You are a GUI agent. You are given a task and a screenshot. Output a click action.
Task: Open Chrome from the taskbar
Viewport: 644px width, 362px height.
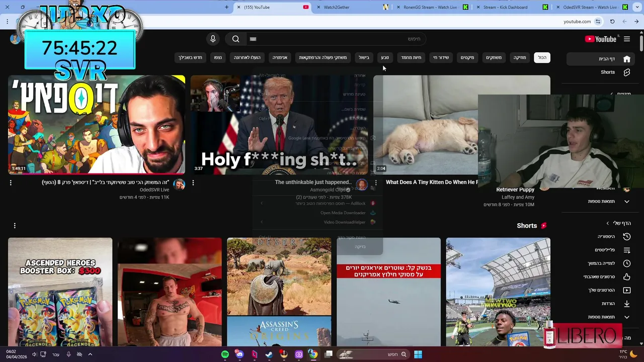tap(313, 354)
